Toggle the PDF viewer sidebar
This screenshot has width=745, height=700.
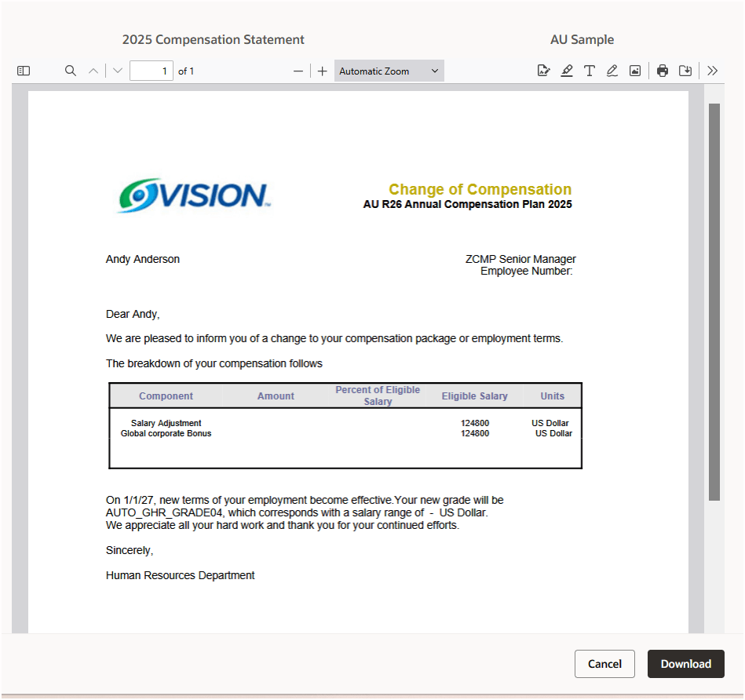[24, 71]
